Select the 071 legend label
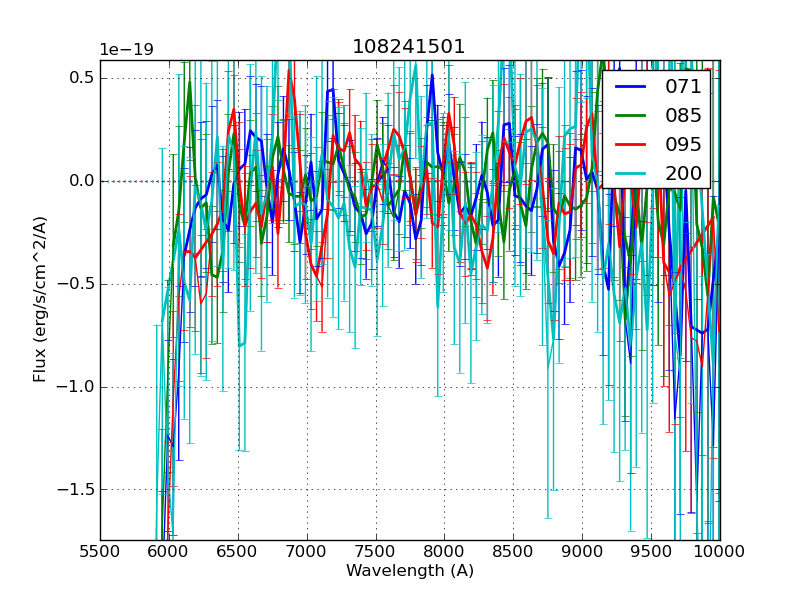The width and height of the screenshot is (800, 600). [x=683, y=87]
